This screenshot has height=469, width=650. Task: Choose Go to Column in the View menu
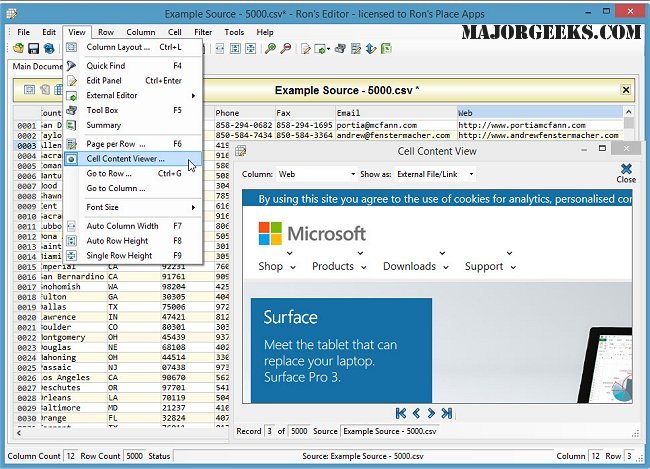(133, 188)
